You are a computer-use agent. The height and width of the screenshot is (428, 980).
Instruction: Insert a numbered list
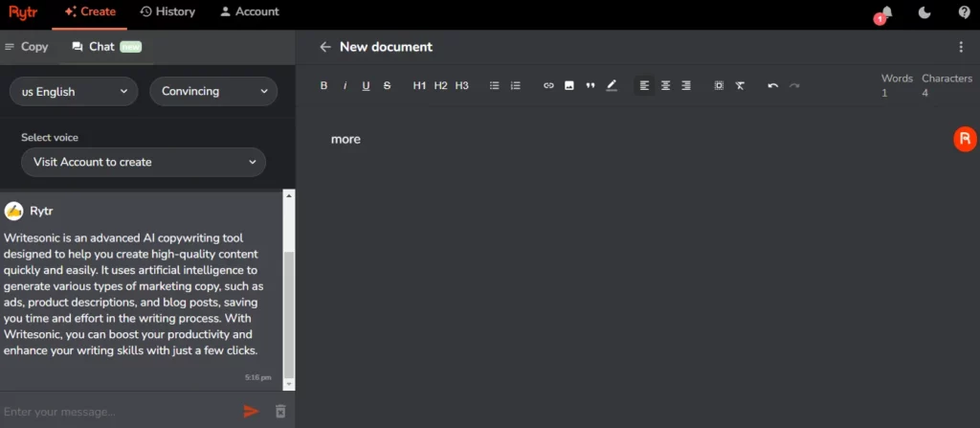coord(516,86)
